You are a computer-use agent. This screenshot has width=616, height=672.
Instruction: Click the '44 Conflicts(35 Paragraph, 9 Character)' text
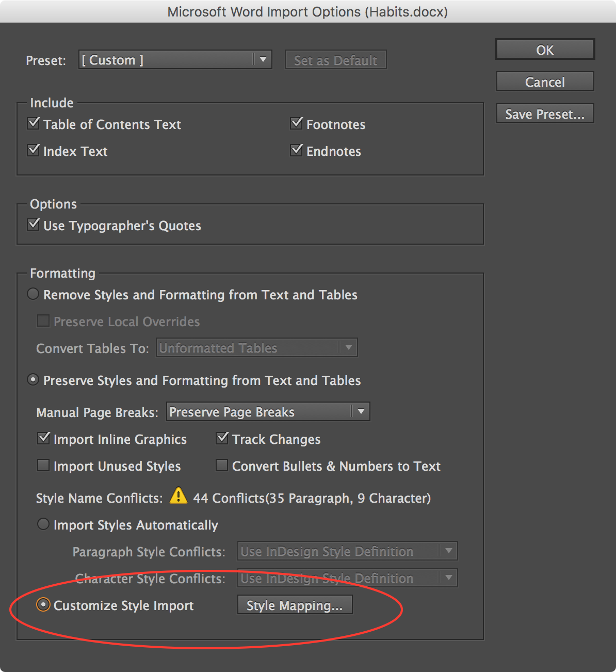tap(312, 498)
